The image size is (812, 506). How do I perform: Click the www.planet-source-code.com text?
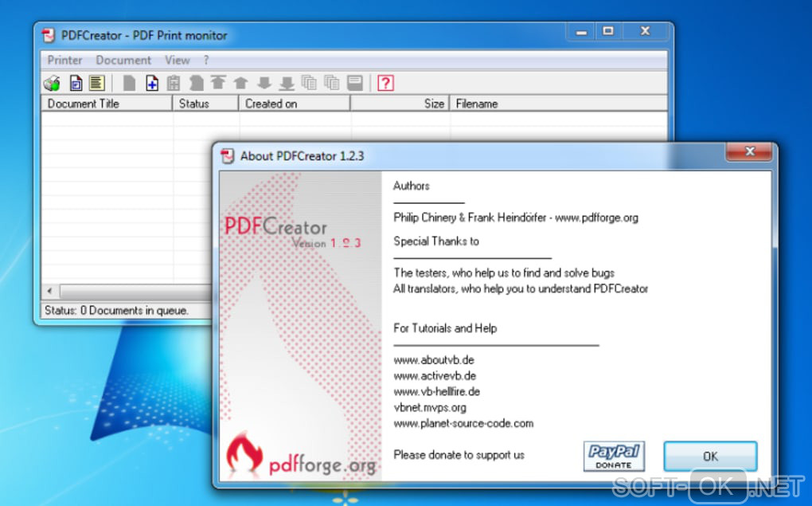(x=463, y=424)
